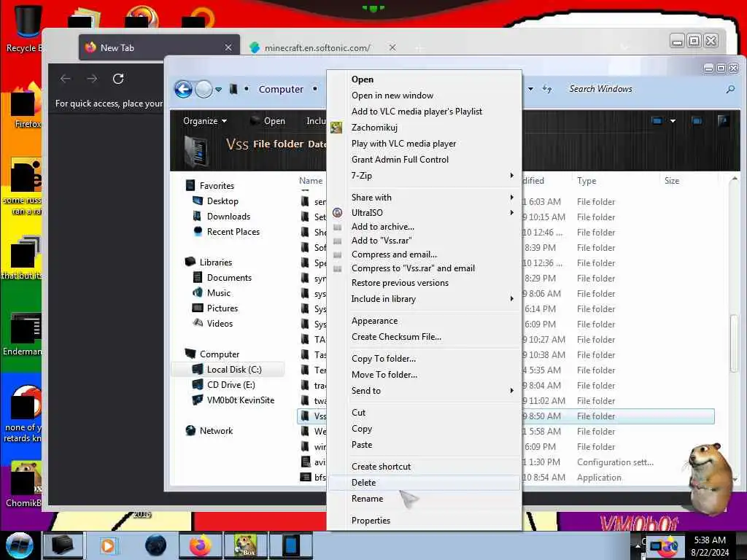Click the browser back arrow
The height and width of the screenshot is (560, 747).
(66, 79)
